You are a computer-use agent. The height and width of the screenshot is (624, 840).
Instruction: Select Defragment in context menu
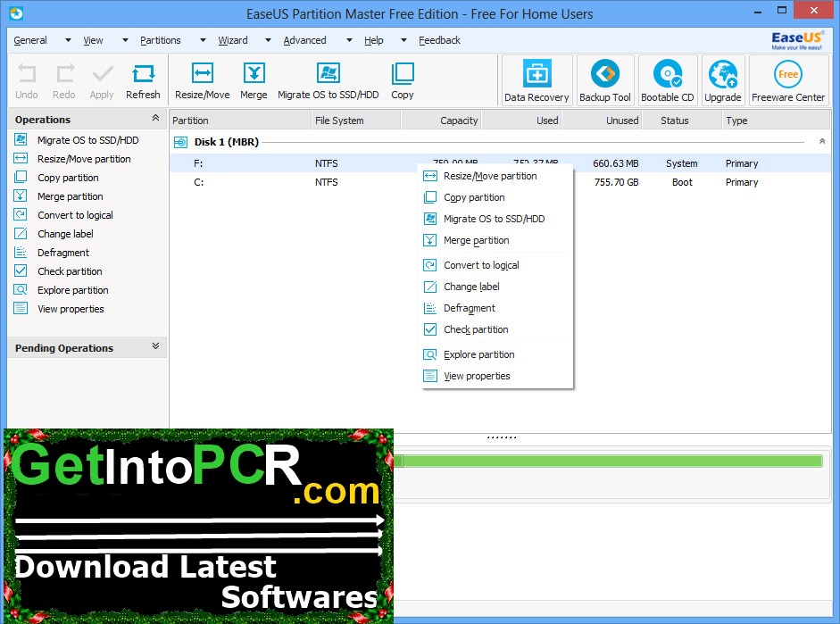(x=497, y=308)
